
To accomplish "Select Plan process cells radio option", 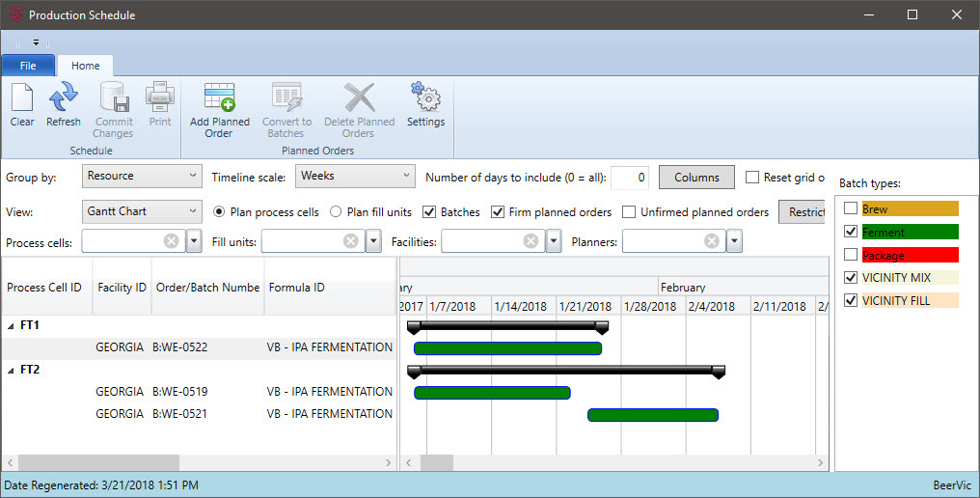I will pyautogui.click(x=219, y=212).
